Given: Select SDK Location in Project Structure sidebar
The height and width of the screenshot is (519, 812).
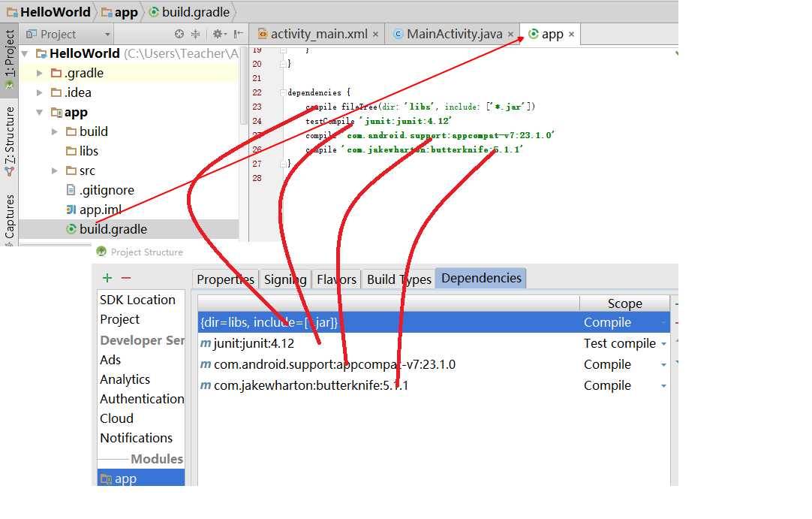Looking at the screenshot, I should (x=137, y=300).
